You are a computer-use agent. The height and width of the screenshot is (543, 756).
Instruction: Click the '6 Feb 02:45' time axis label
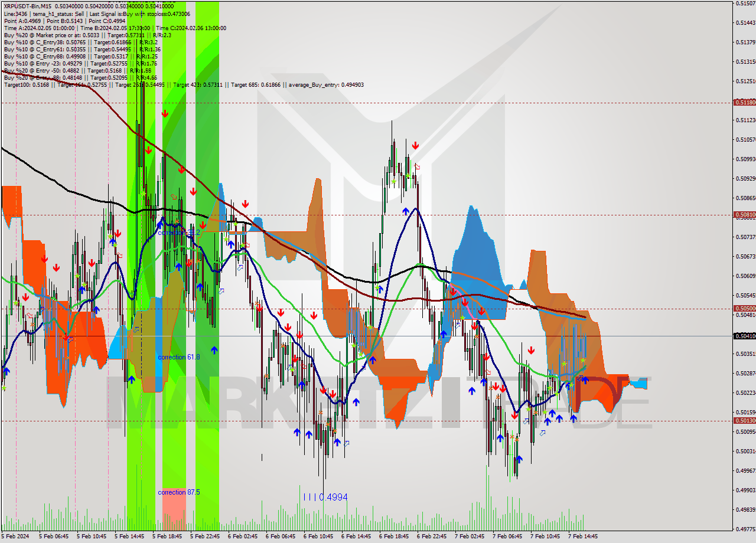243,537
